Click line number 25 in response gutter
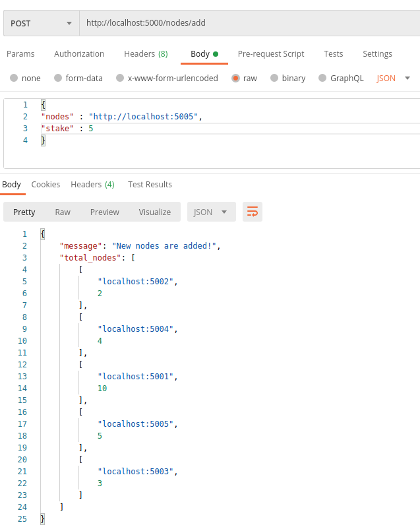This screenshot has height=531, width=420. [22, 518]
